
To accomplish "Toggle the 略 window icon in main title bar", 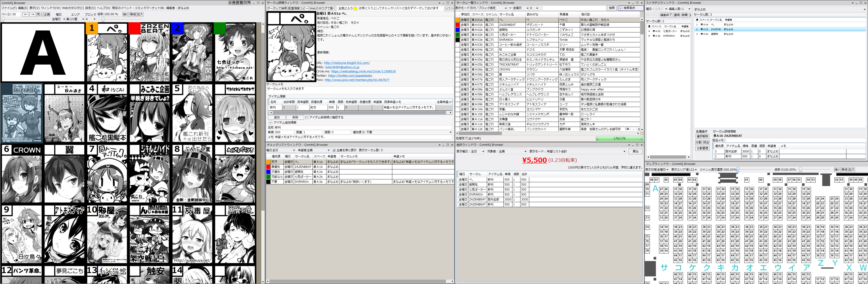I will tap(249, 2).
